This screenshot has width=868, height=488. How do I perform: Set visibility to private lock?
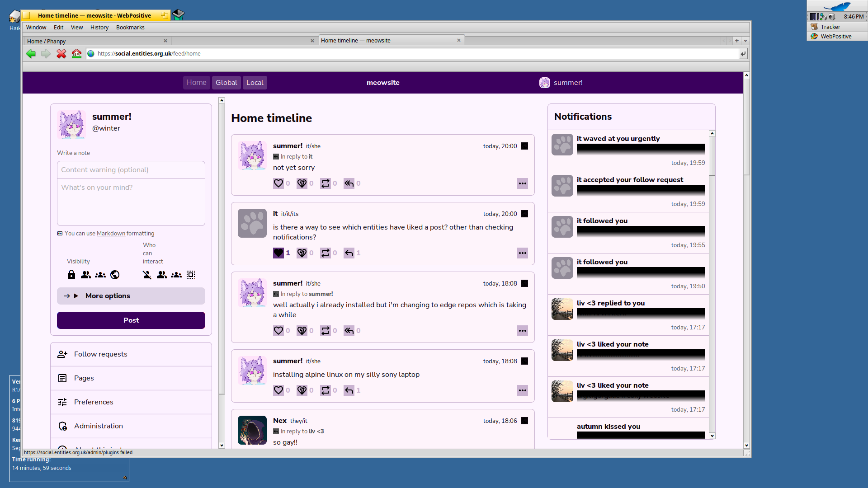(x=71, y=275)
